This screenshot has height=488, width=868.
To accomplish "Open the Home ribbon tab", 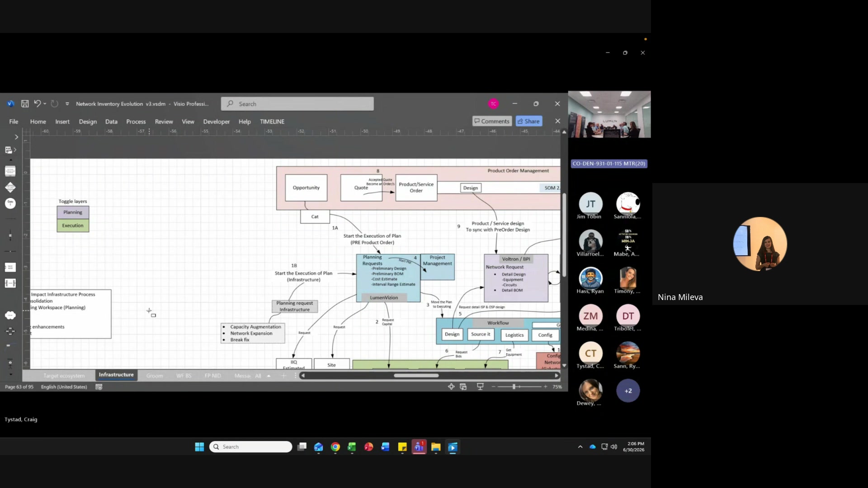I will click(x=38, y=122).
